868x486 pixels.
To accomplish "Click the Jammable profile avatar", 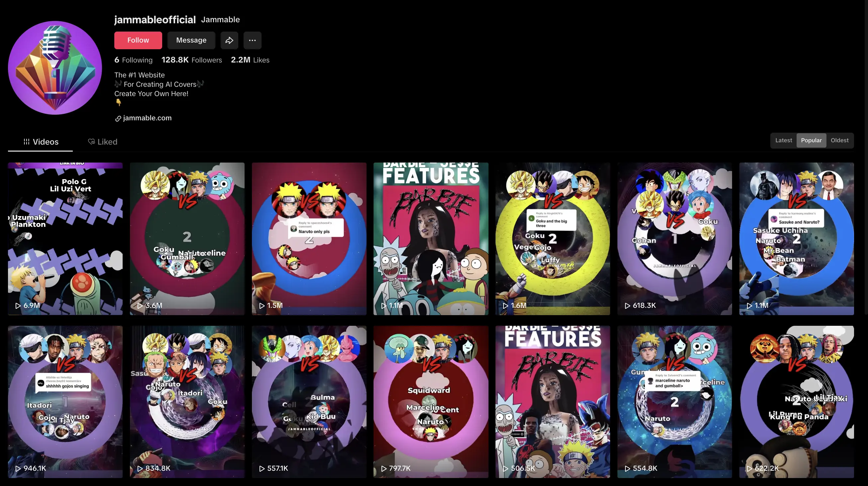I will coord(55,68).
